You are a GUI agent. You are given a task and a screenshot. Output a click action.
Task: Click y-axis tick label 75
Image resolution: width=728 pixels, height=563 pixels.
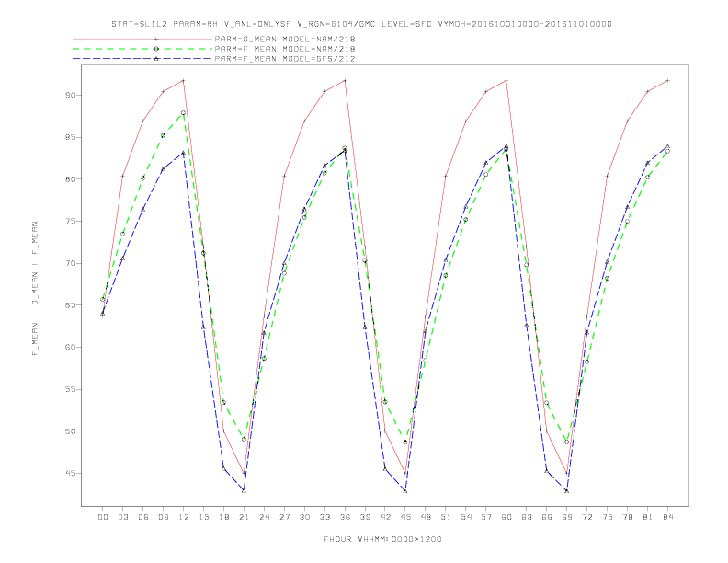coord(71,221)
